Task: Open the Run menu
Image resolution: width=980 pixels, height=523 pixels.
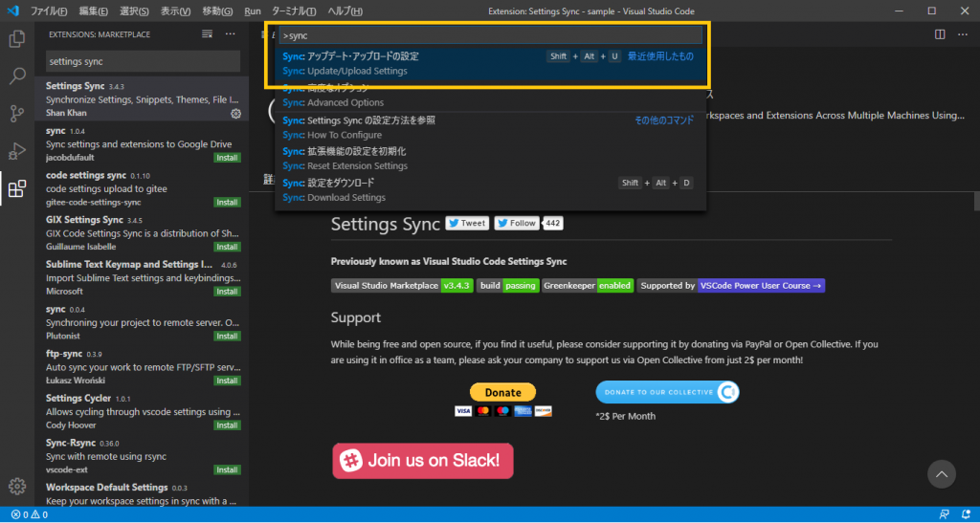Action: coord(253,11)
